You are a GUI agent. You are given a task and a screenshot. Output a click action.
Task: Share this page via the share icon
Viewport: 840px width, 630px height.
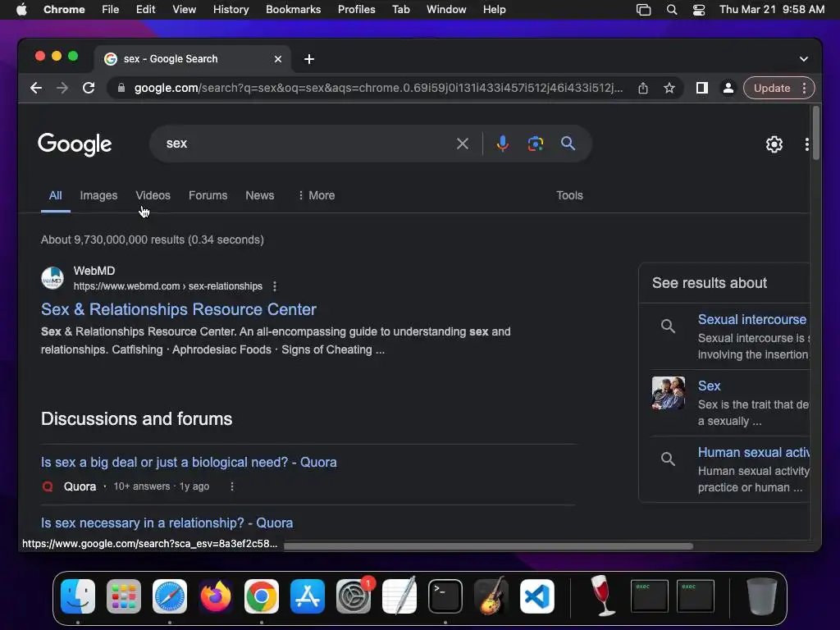(x=643, y=88)
